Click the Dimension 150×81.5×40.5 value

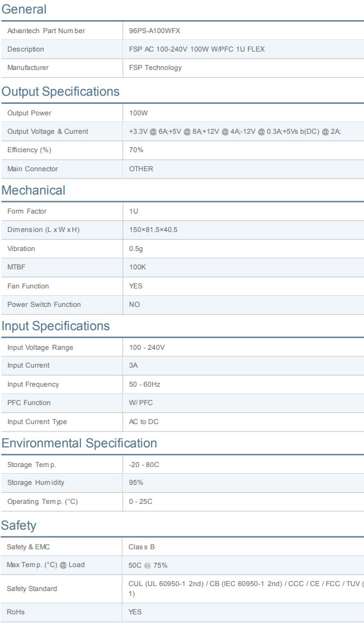(153, 230)
